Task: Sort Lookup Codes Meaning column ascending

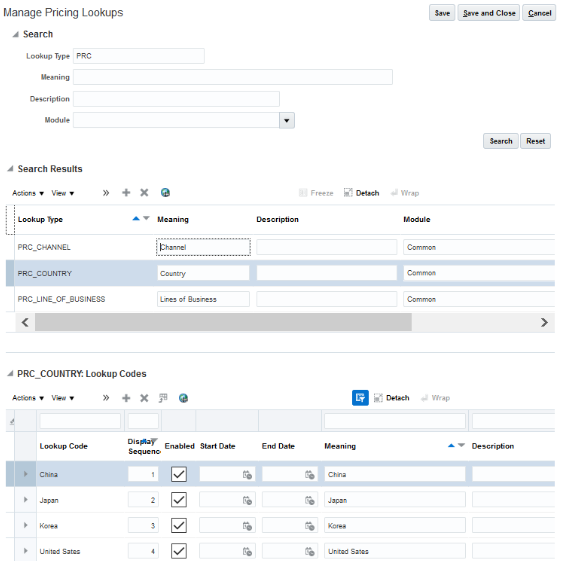Action: pyautogui.click(x=451, y=446)
